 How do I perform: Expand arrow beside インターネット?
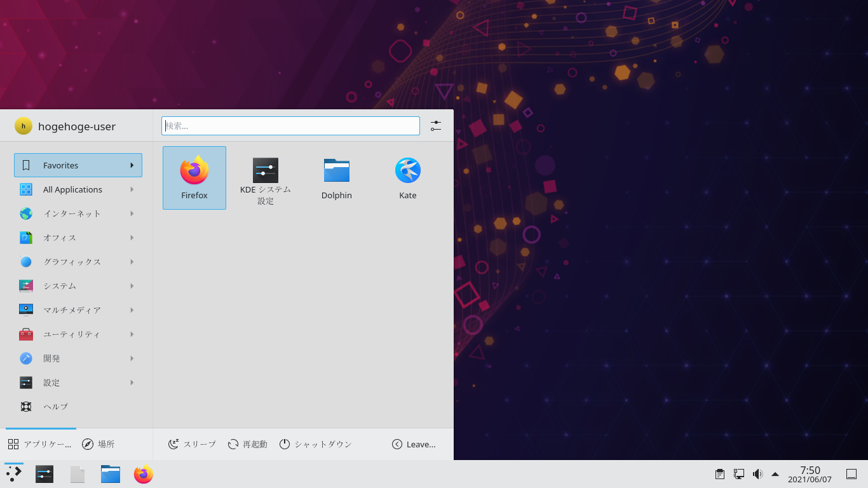coord(132,213)
